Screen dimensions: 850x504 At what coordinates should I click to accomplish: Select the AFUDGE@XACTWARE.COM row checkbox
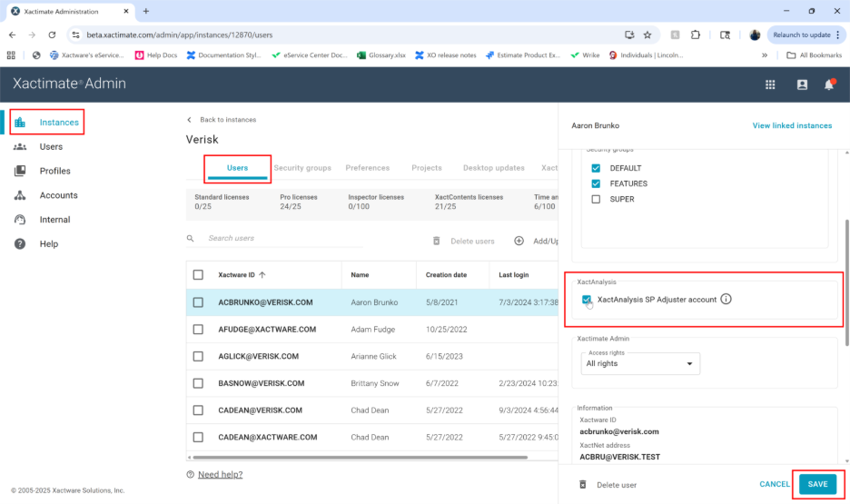tap(198, 330)
